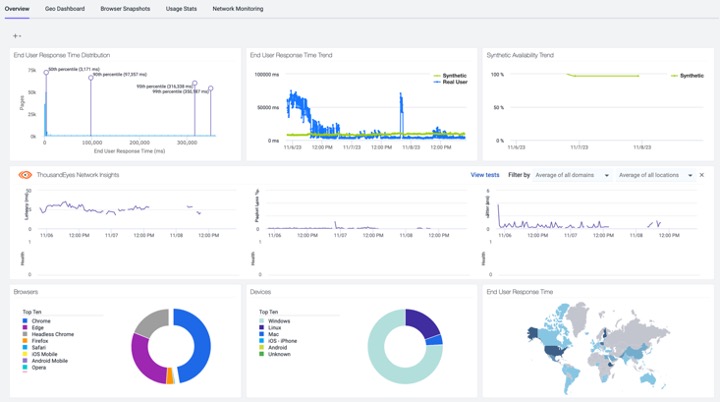The height and width of the screenshot is (402, 720).
Task: Click the Chrome blue legend swatch
Action: [25, 321]
